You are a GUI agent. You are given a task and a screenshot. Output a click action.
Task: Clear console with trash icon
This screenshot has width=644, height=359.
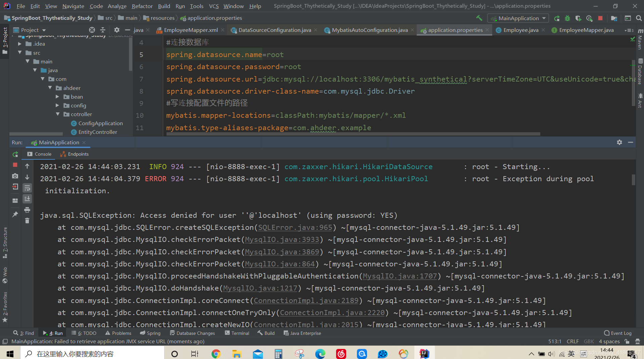pos(27,221)
